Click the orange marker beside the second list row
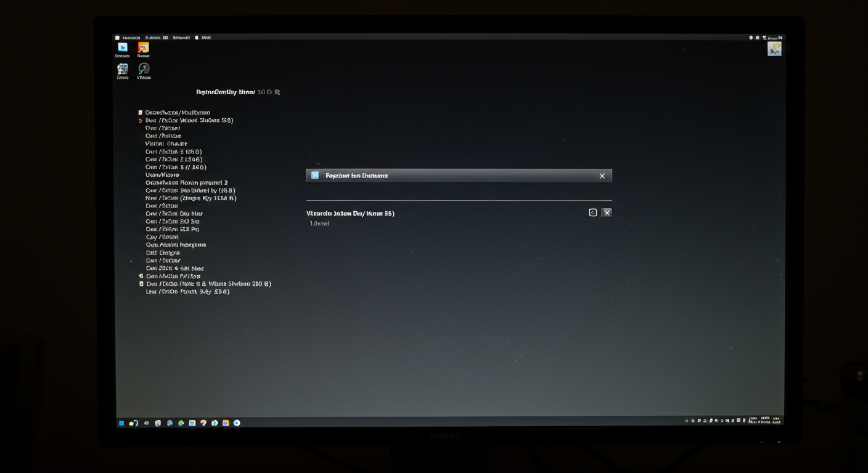Screen dimensions: 868x473 141,121
